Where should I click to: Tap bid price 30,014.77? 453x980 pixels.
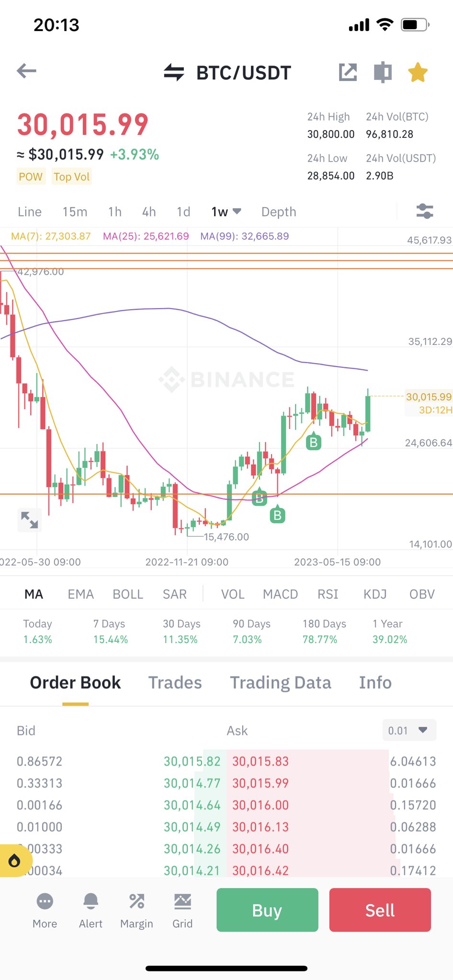point(192,783)
